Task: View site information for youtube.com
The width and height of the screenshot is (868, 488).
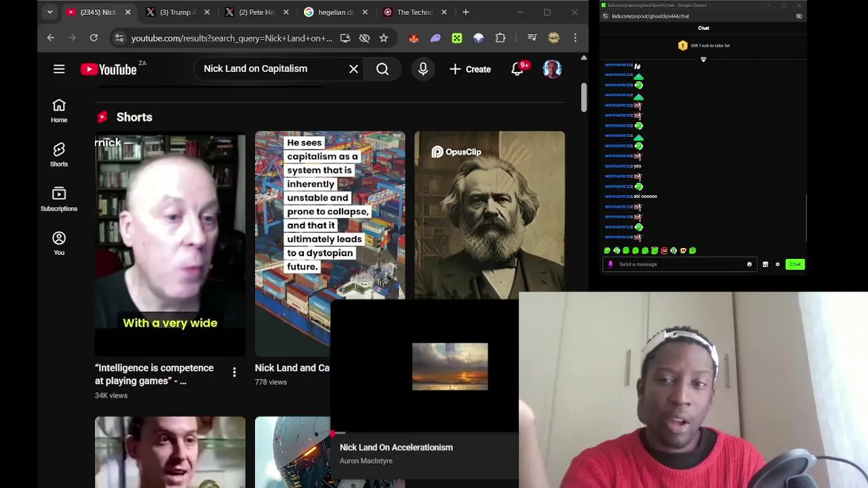Action: (119, 38)
